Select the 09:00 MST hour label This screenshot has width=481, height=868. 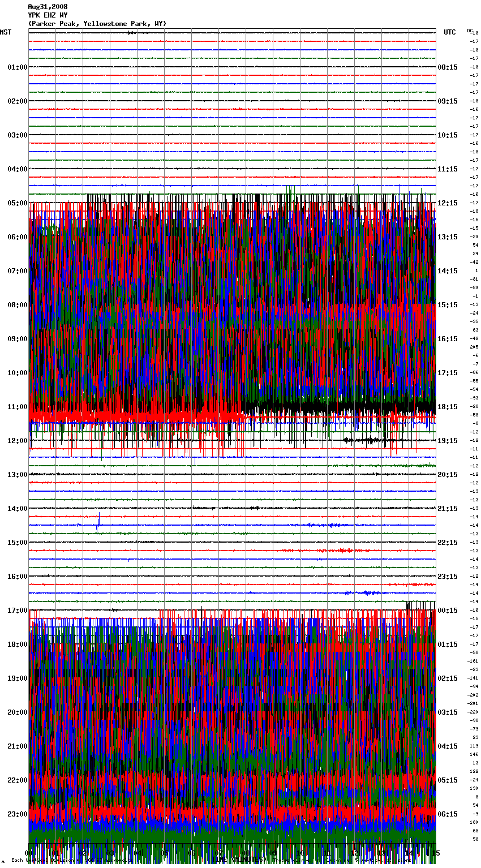coord(17,339)
